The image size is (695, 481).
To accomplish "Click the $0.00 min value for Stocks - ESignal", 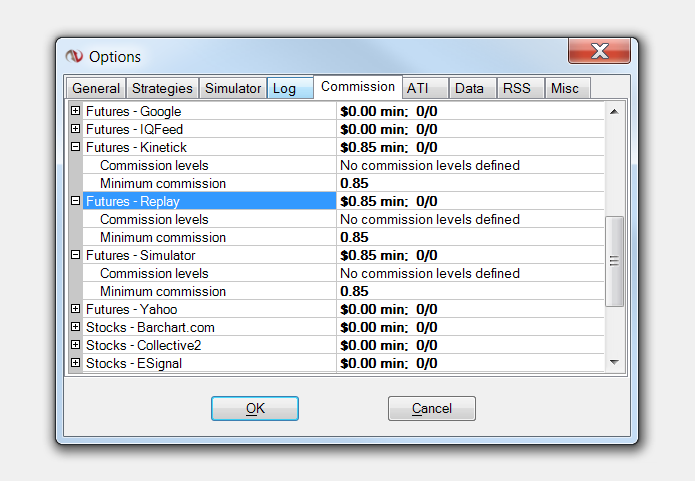I will [389, 364].
